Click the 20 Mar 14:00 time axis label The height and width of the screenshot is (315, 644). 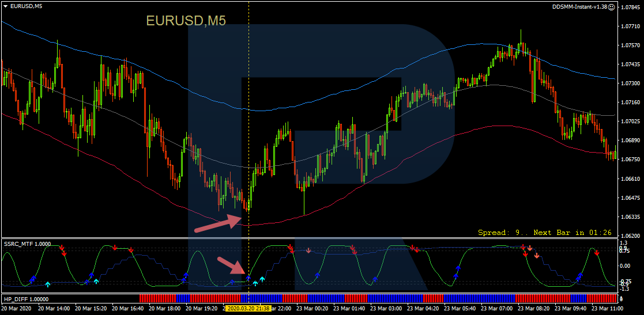pos(54,309)
